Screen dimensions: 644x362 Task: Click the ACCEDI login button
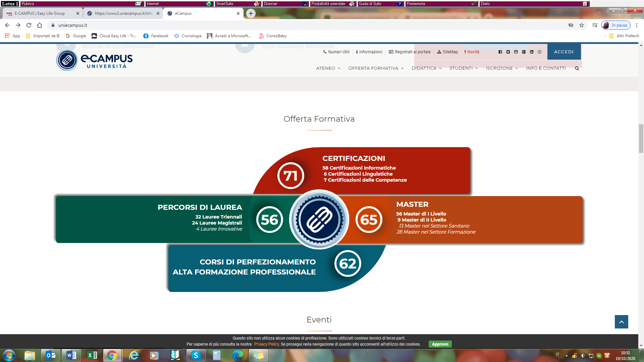564,52
